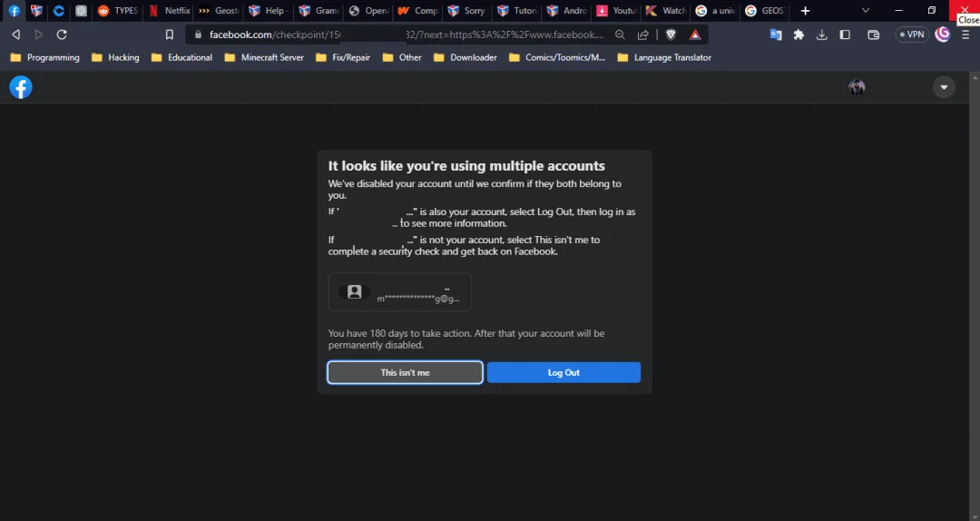
Task: Click the blue circular-arrow pinned tab
Action: click(x=59, y=11)
